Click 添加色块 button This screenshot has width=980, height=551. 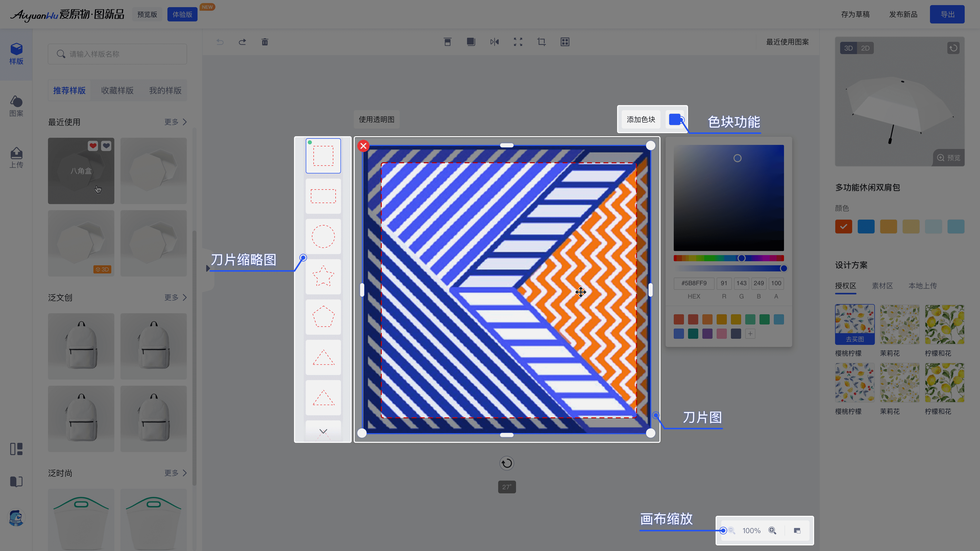[x=641, y=119]
